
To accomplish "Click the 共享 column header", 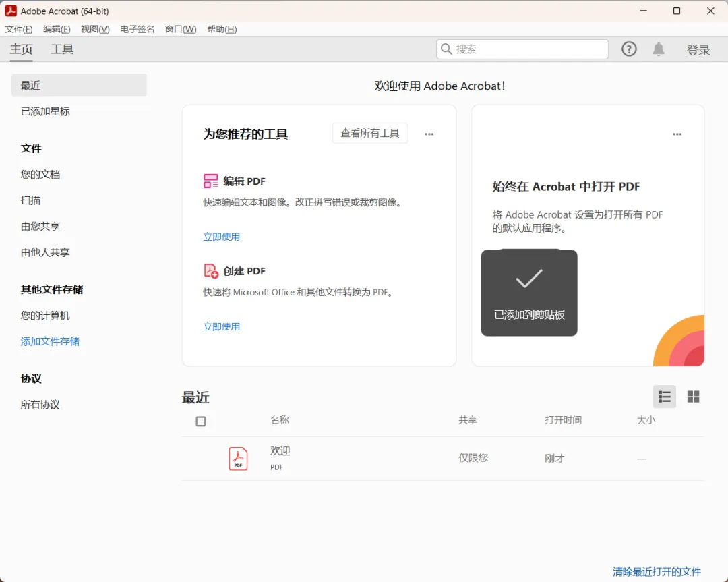I will click(468, 420).
